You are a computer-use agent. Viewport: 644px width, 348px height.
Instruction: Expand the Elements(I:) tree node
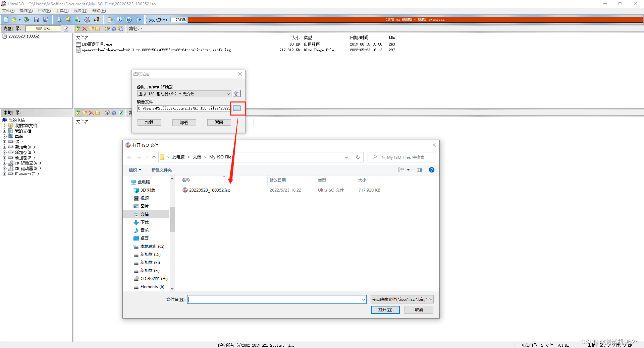coord(4,174)
